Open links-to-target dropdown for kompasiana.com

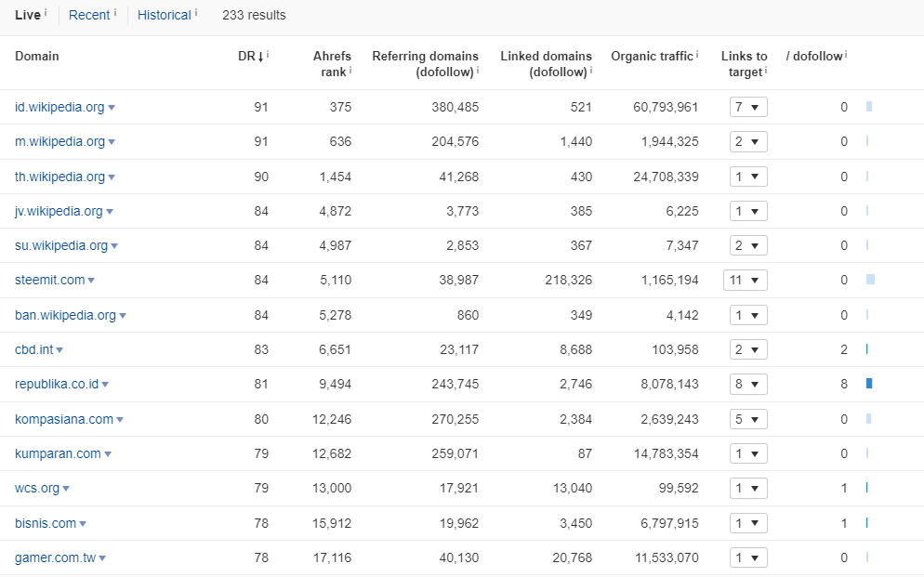click(x=748, y=419)
